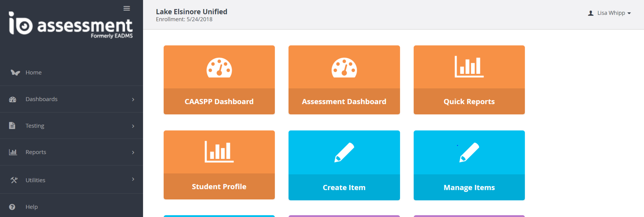This screenshot has height=217, width=644.
Task: Click the bar chart icon on Student Profile
Action: 219,152
